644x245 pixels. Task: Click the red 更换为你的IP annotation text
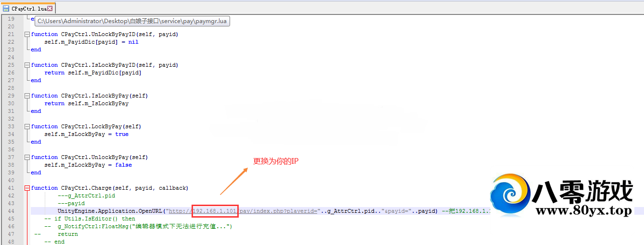click(276, 161)
